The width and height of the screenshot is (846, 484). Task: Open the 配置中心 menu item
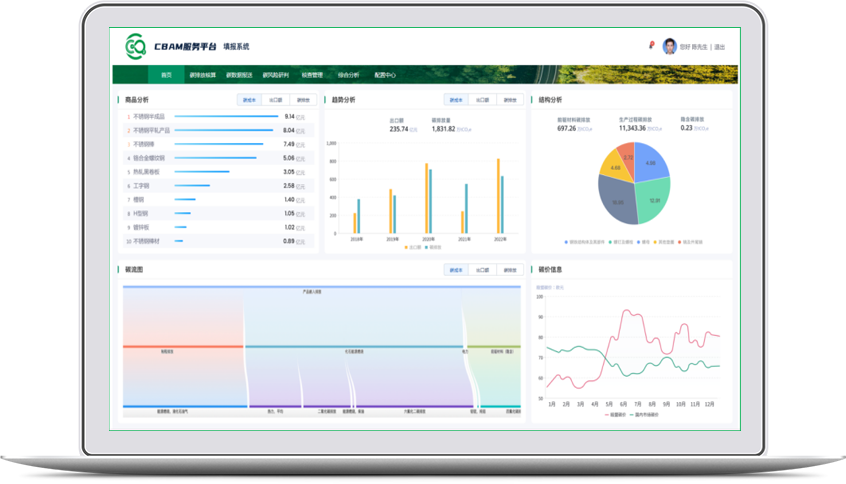pos(385,75)
